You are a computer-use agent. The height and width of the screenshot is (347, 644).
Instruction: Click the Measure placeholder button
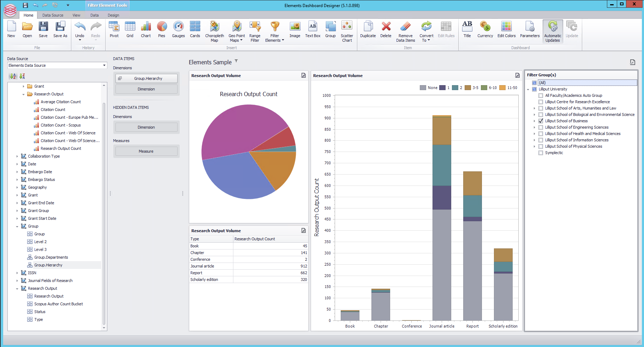(146, 151)
